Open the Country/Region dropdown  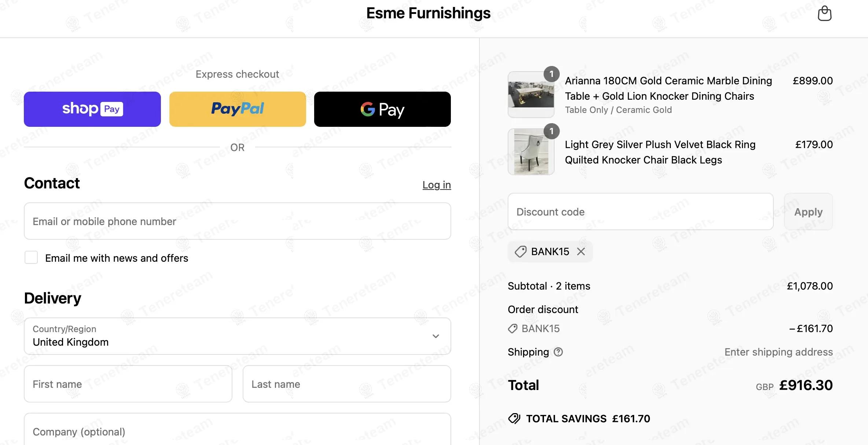point(238,336)
